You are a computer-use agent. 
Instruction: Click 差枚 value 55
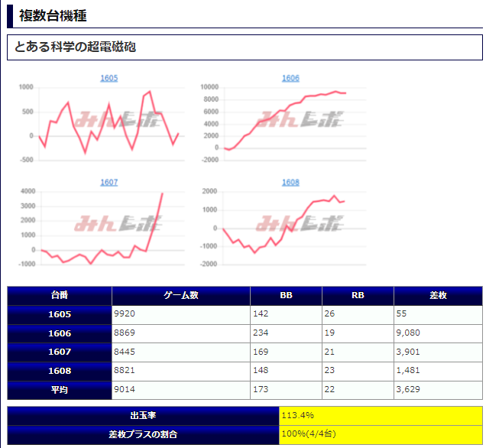click(x=438, y=315)
